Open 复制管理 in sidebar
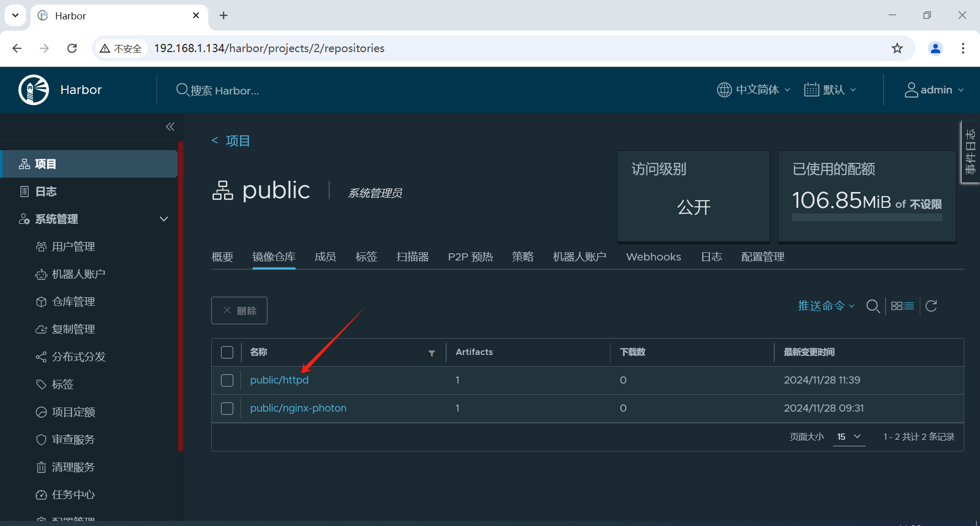Viewport: 980px width, 526px height. point(73,329)
